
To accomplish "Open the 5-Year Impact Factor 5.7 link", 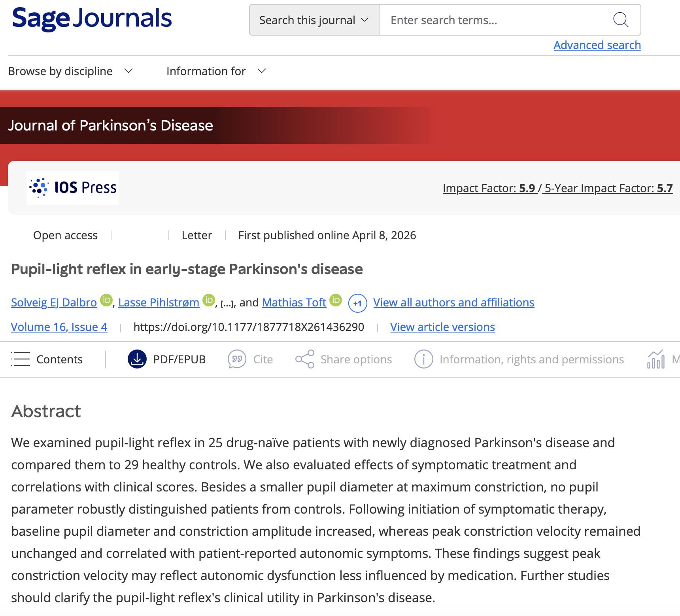I will (x=608, y=188).
